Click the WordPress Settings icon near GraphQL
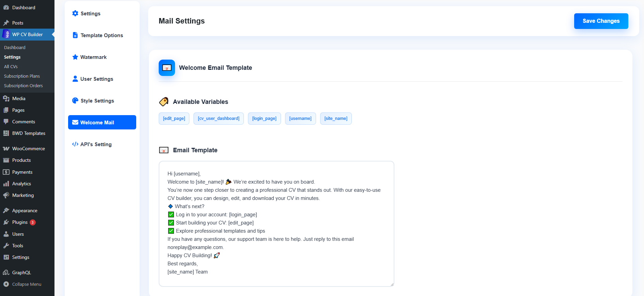644x296 pixels. [6, 257]
